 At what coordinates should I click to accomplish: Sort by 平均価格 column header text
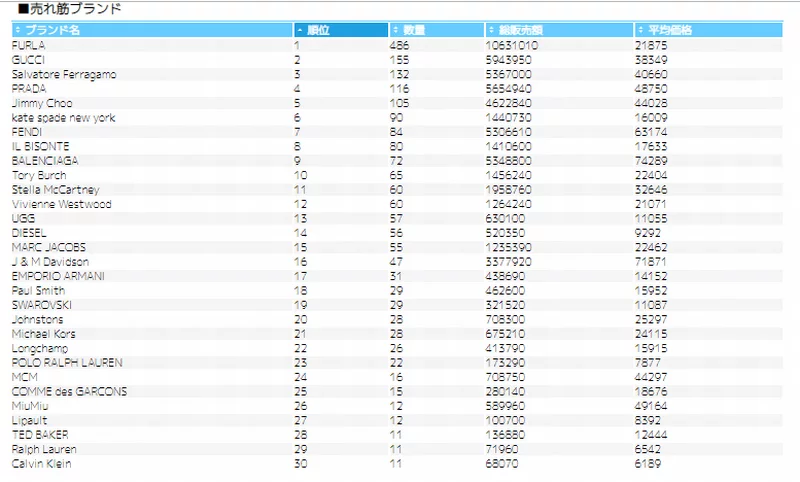pyautogui.click(x=669, y=30)
